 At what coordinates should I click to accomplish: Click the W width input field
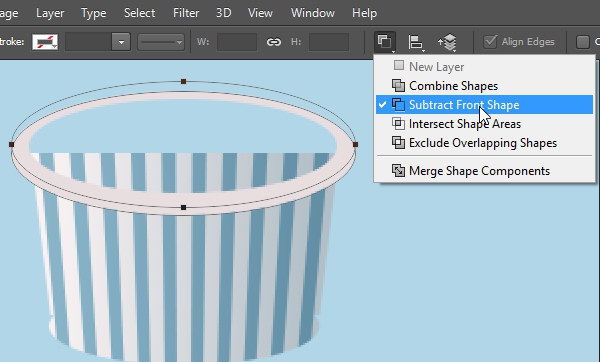pos(237,42)
